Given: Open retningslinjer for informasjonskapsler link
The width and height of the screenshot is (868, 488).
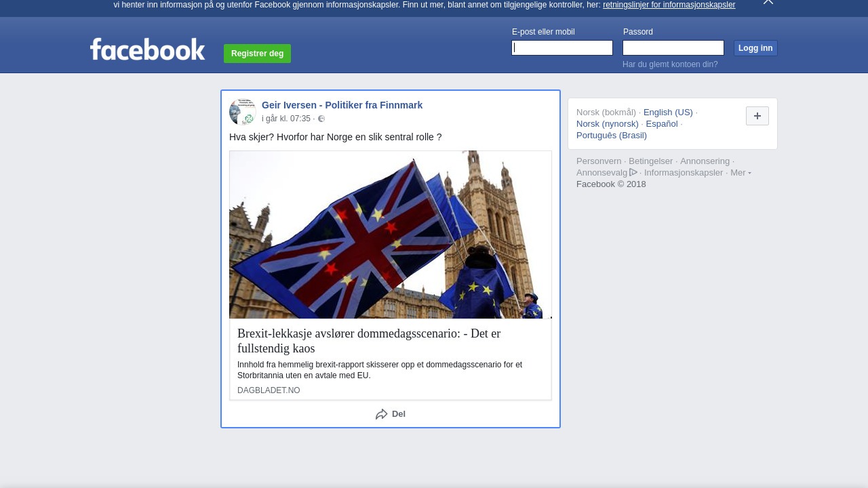Looking at the screenshot, I should [x=669, y=5].
